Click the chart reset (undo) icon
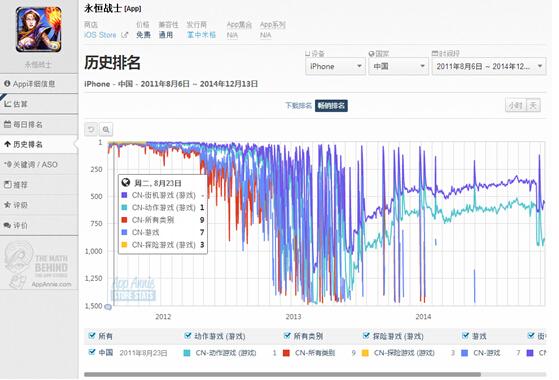The width and height of the screenshot is (559, 380). click(91, 129)
